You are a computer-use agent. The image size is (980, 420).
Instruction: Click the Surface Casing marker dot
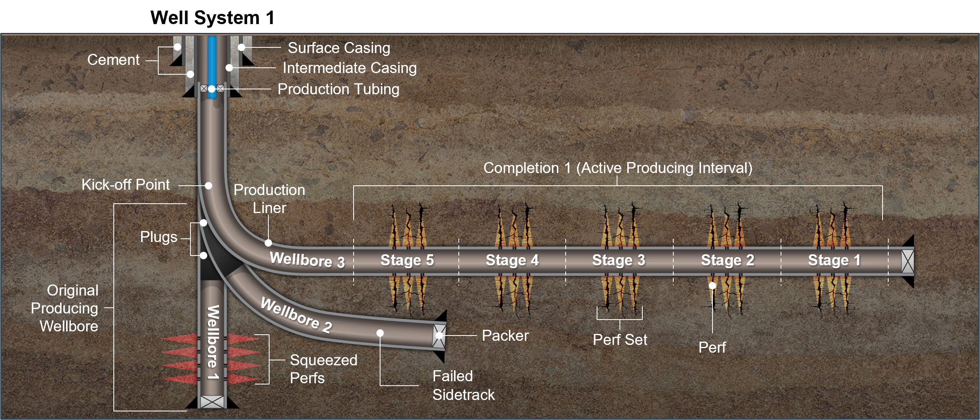[241, 47]
